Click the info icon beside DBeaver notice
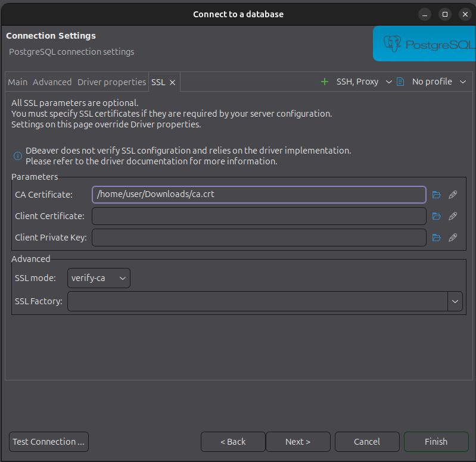 pyautogui.click(x=18, y=156)
